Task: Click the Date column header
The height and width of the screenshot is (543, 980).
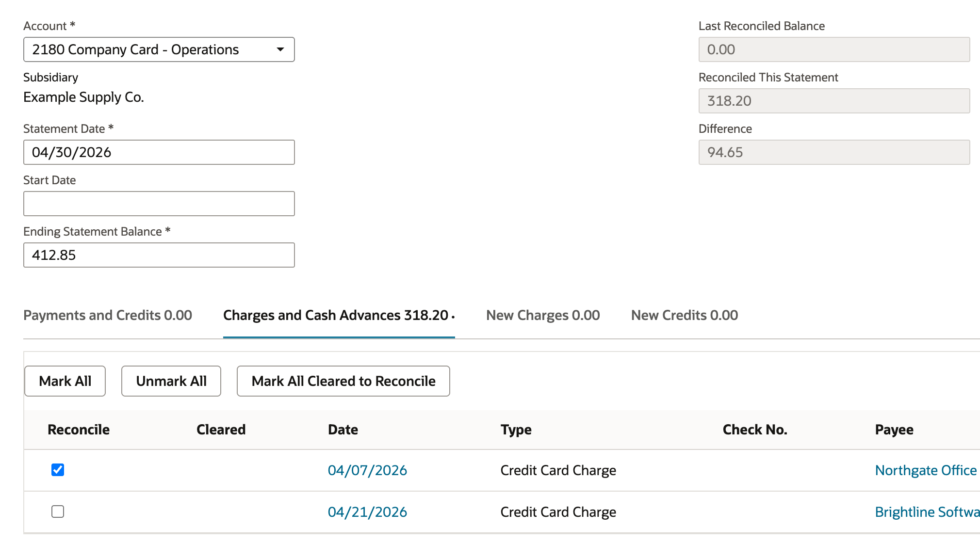Action: click(x=343, y=430)
